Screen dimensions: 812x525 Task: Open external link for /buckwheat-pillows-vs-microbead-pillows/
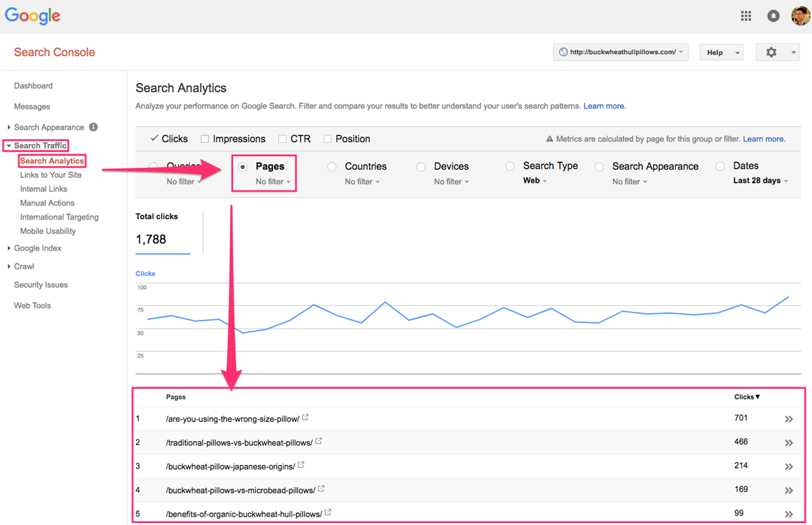pyautogui.click(x=321, y=489)
